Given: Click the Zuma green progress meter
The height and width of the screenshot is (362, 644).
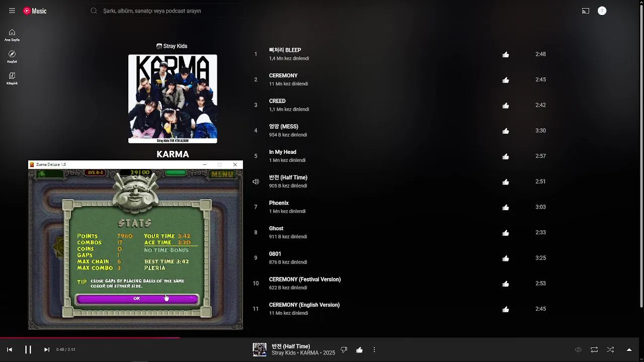Looking at the screenshot, I should [x=175, y=173].
